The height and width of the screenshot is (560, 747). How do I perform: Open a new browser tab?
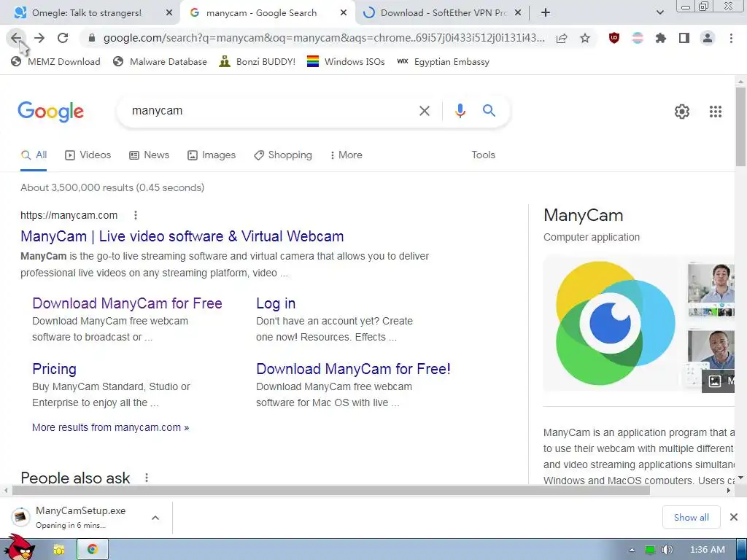coord(546,13)
